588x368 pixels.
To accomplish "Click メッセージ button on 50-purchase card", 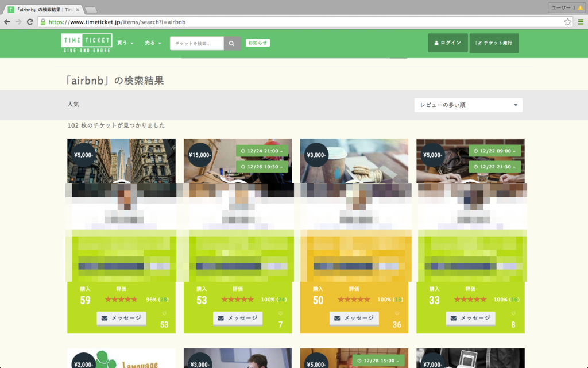I will [x=354, y=318].
